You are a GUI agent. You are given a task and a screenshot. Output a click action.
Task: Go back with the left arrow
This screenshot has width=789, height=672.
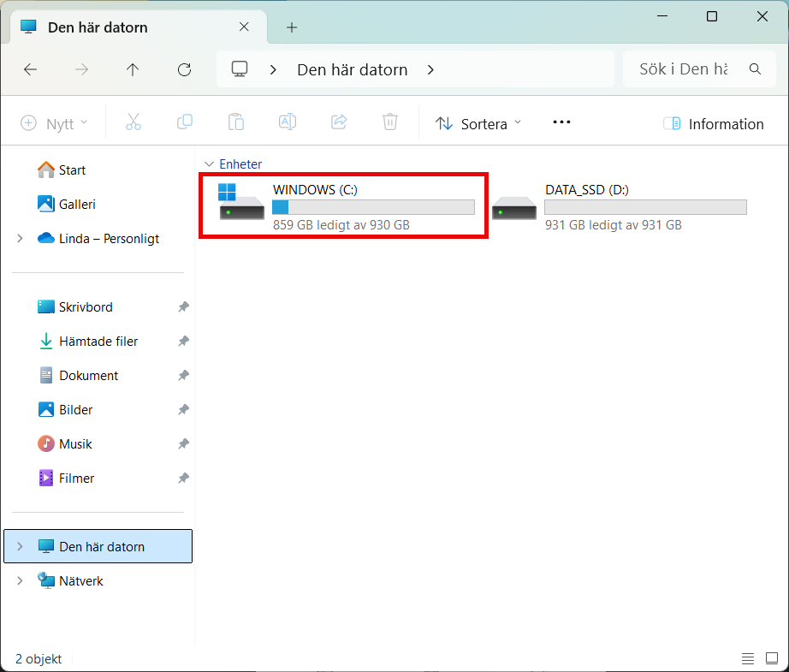tap(31, 69)
